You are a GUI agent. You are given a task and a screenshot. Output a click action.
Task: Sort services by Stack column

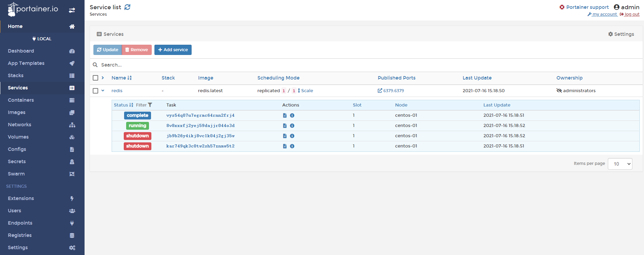tap(168, 78)
